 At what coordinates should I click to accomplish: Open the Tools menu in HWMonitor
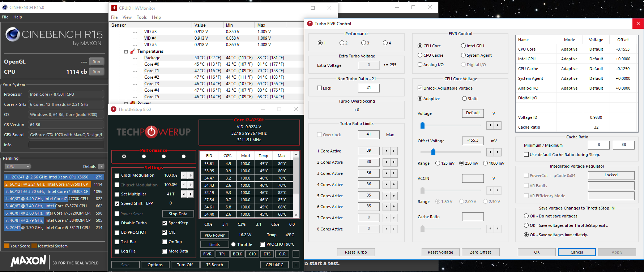(142, 17)
